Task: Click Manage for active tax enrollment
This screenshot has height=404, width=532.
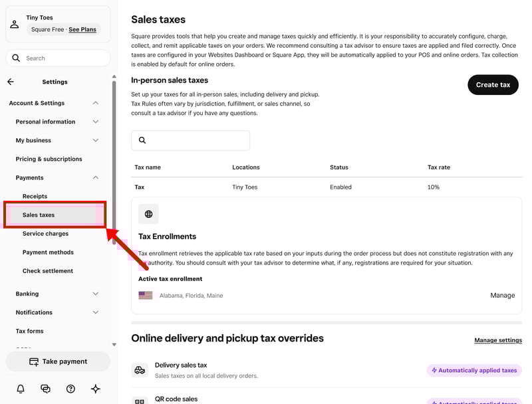Action: (x=502, y=295)
